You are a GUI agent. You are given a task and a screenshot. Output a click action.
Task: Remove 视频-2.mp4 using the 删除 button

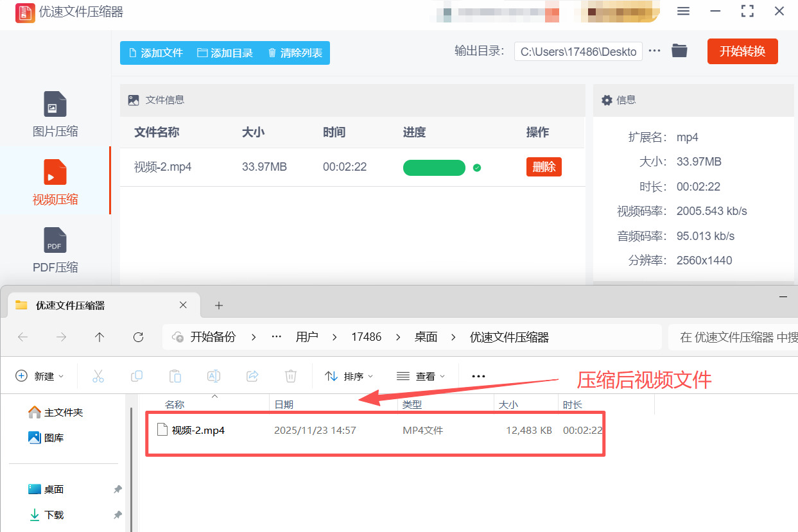pos(544,167)
